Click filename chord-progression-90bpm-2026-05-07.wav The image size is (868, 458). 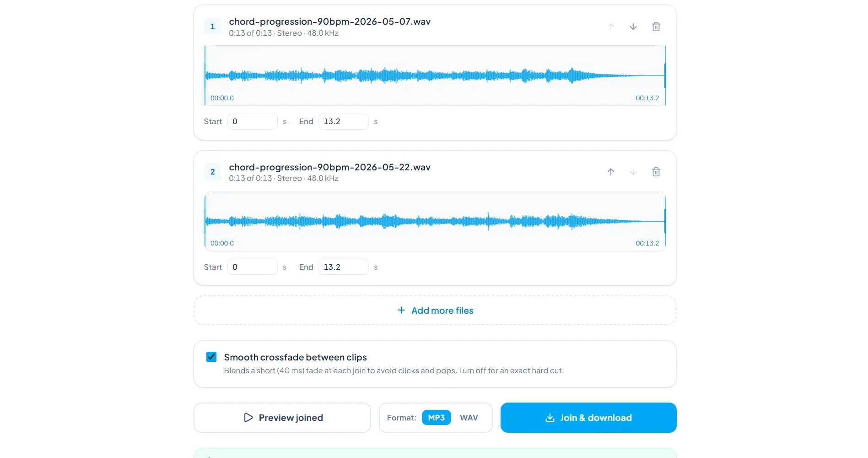point(329,22)
